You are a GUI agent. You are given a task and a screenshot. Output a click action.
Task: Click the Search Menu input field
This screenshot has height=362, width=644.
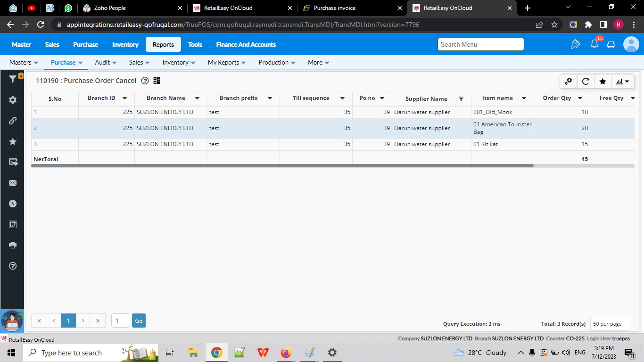(480, 44)
